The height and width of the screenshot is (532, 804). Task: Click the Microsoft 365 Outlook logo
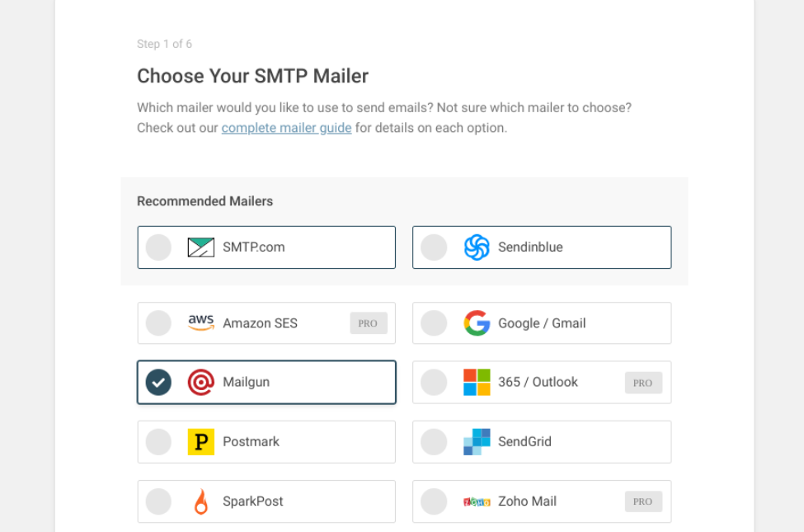(477, 382)
